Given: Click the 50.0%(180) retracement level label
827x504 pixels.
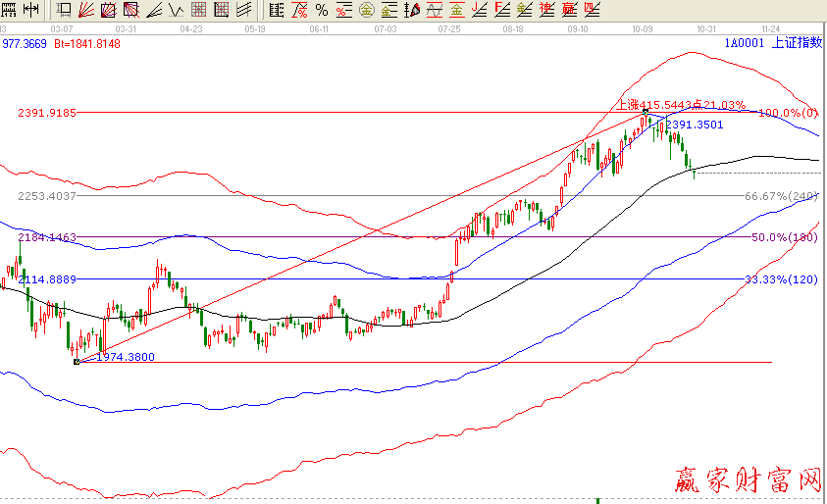Looking at the screenshot, I should tap(782, 237).
